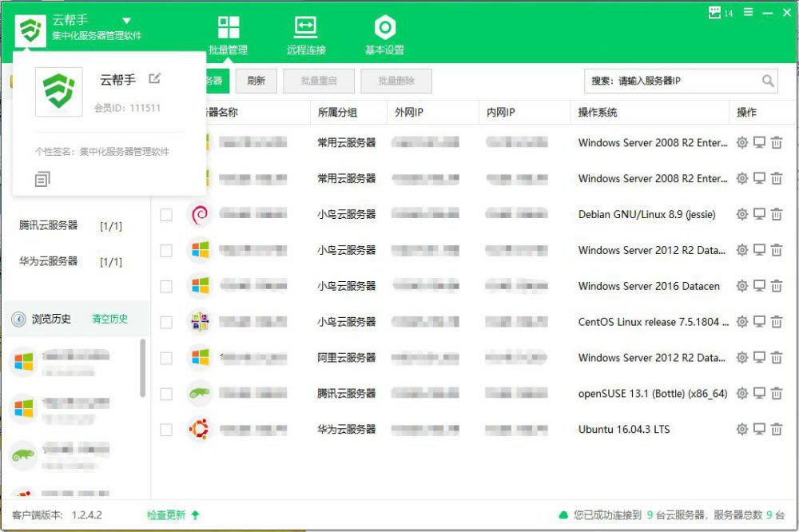Switch to 远程连接 tab

[306, 34]
